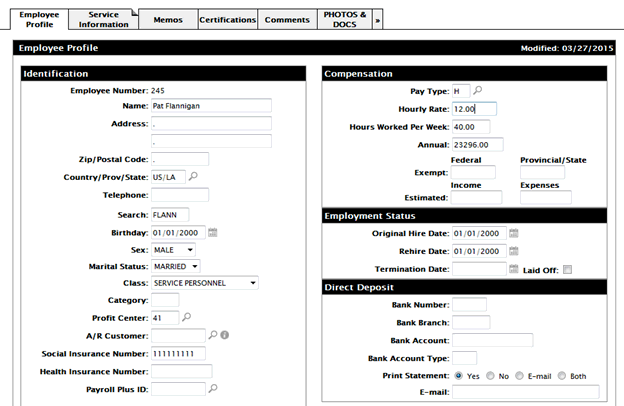Image resolution: width=624 pixels, height=406 pixels.
Task: Click the Hourly Rate input field
Action: (473, 108)
